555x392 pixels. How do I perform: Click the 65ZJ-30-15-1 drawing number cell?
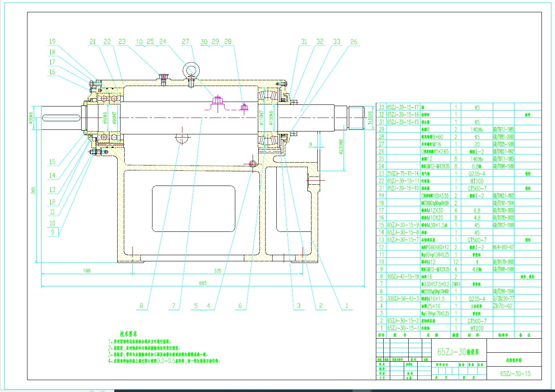[x=403, y=328]
